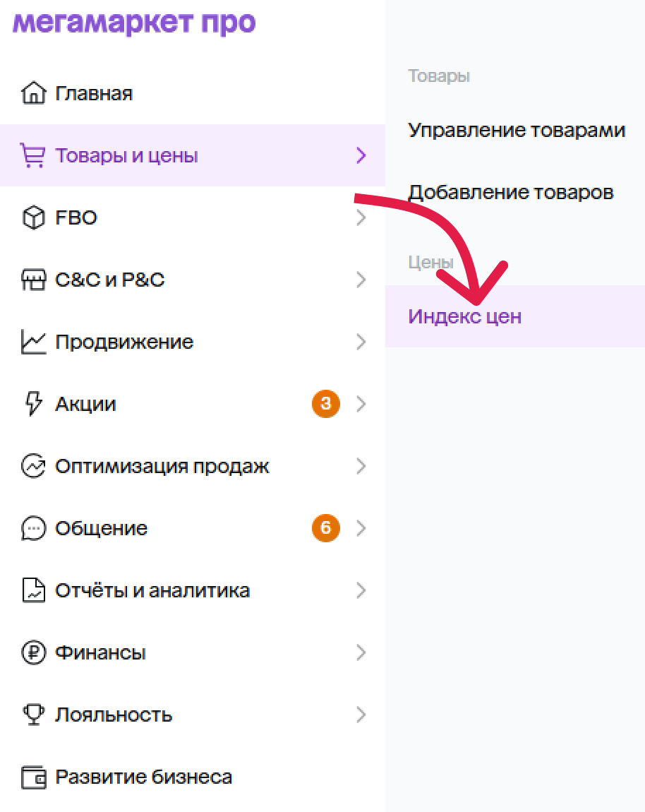645x812 pixels.
Task: Click the house icon for Главная
Action: click(x=33, y=93)
